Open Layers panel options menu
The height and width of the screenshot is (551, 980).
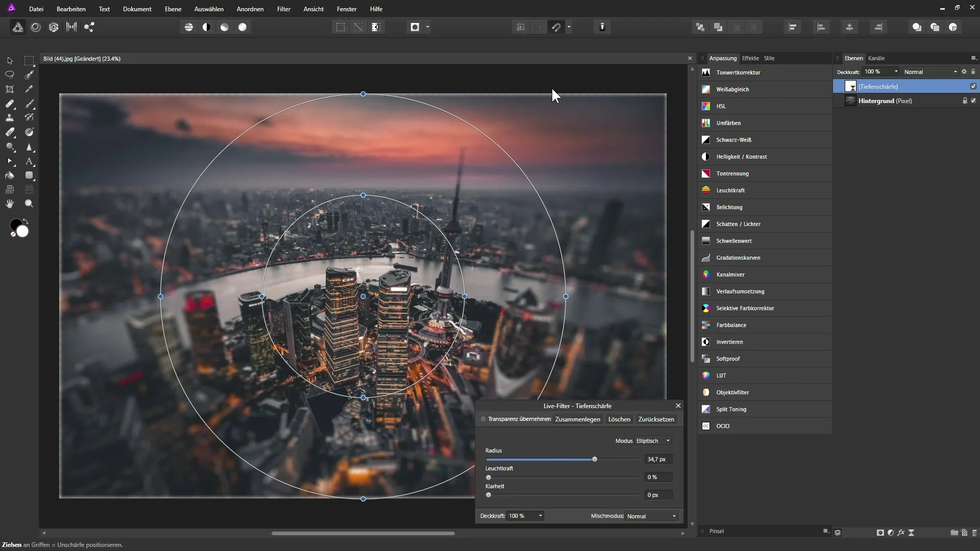(x=973, y=58)
